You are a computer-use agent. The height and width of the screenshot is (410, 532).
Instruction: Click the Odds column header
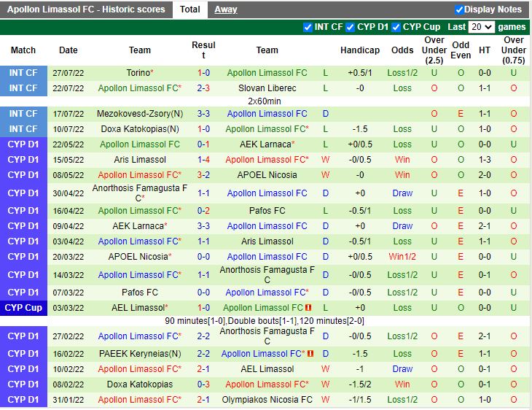coord(402,50)
